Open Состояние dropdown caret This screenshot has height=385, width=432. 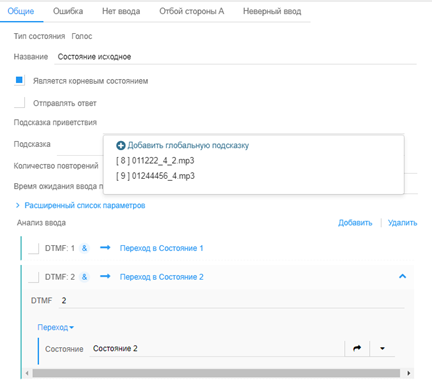[x=382, y=349]
